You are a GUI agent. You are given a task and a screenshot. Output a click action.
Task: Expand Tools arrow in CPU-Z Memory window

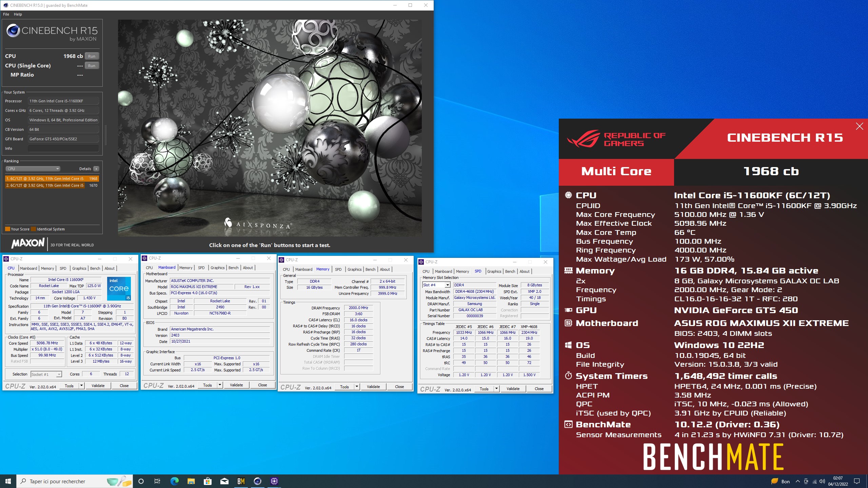(x=357, y=387)
